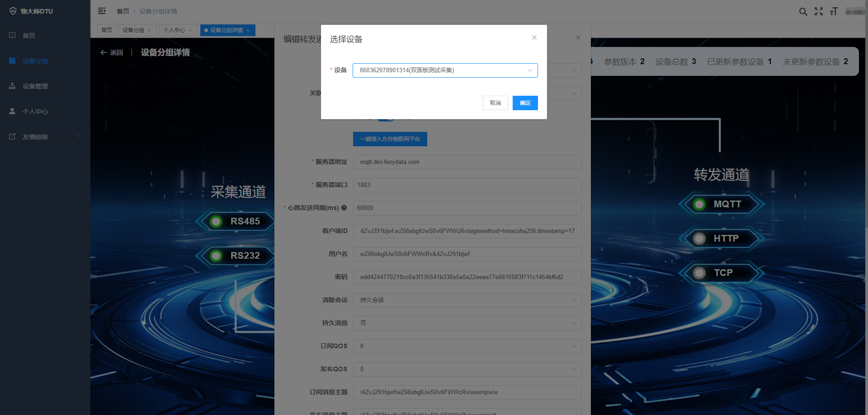Click the 一键接入方舟物联网平台 button
The height and width of the screenshot is (415, 868).
tap(390, 139)
